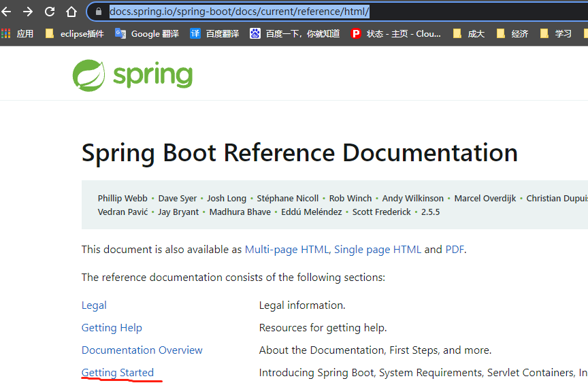Open the Getting Started section
The height and width of the screenshot is (383, 588).
(118, 373)
